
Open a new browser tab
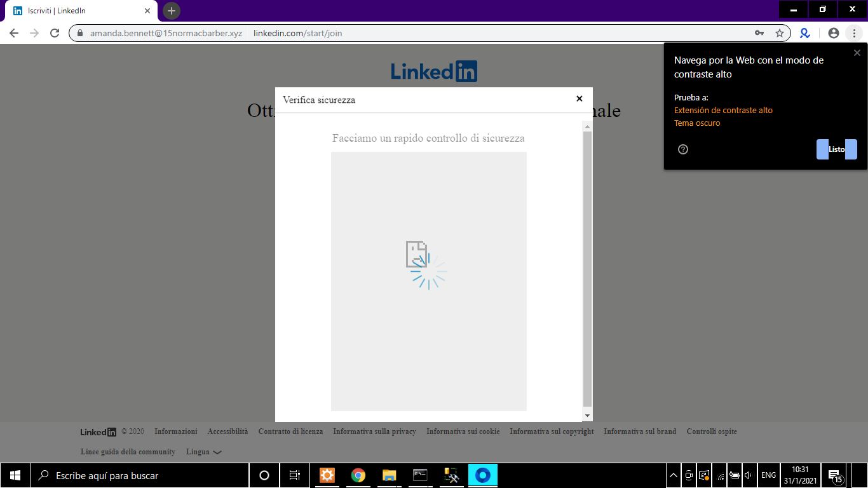coord(172,11)
